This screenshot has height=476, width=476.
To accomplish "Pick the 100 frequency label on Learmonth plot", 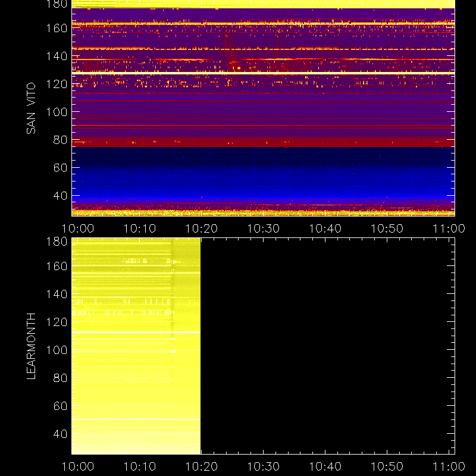I will coord(57,350).
